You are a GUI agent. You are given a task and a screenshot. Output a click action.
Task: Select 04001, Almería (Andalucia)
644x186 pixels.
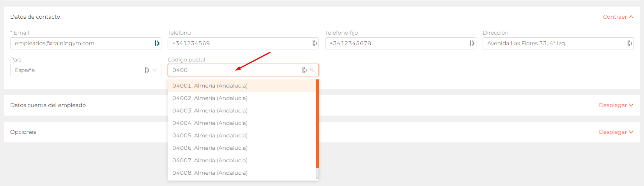(x=242, y=86)
